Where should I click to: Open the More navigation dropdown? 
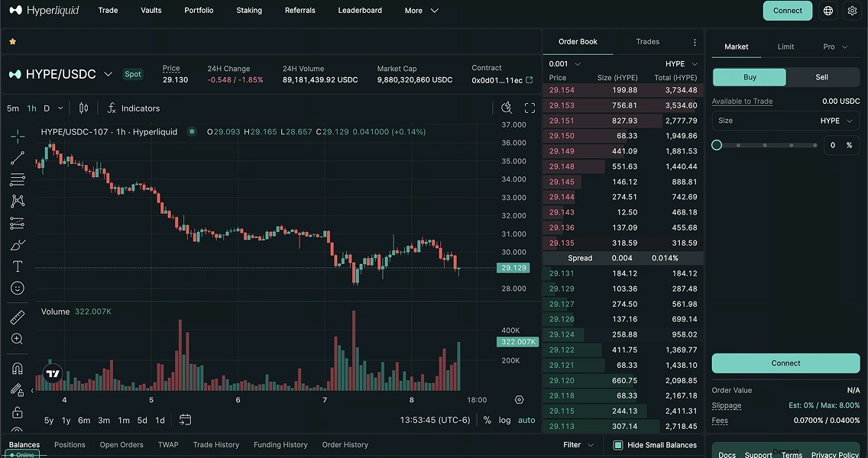coord(421,11)
